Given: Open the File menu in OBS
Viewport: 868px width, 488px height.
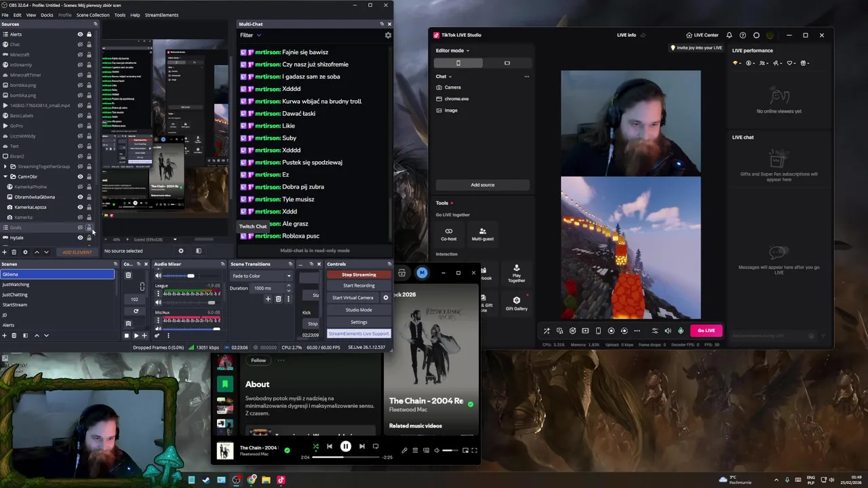Looking at the screenshot, I should point(5,15).
